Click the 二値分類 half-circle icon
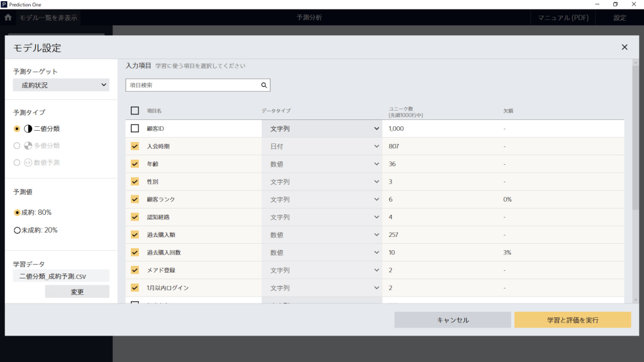 [28, 129]
